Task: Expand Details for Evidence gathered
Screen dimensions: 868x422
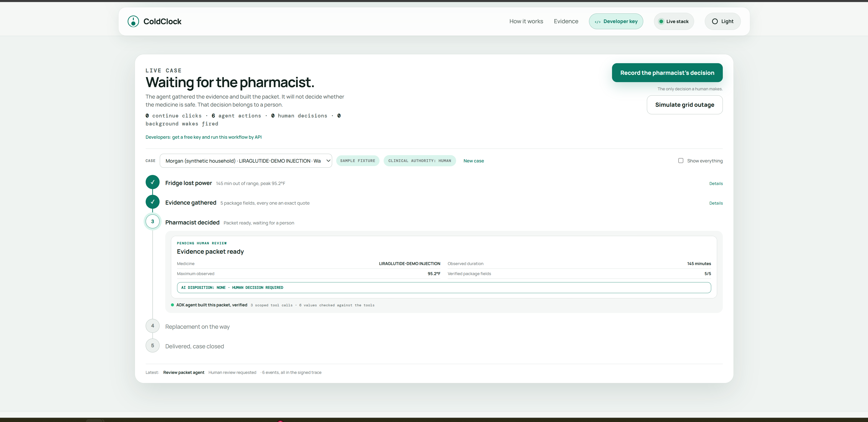Action: point(716,203)
